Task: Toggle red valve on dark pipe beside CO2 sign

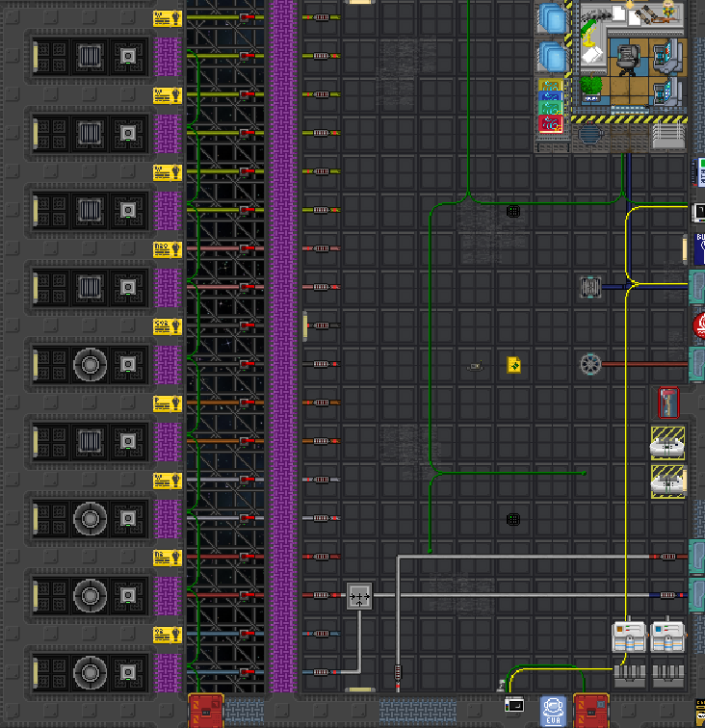Action: pyautogui.click(x=248, y=325)
